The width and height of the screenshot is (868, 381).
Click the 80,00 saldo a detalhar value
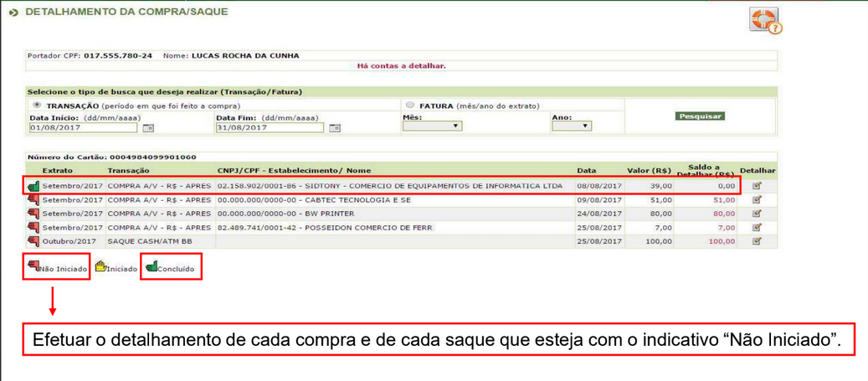726,214
